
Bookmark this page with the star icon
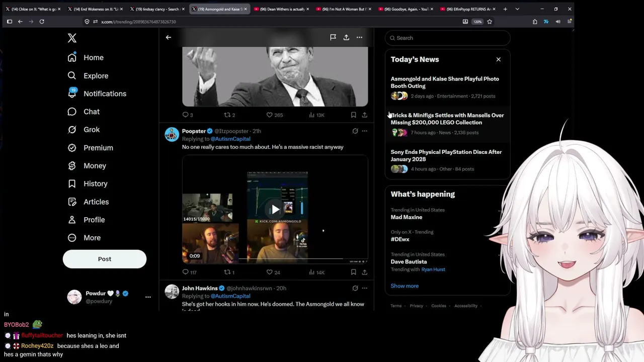pyautogui.click(x=490, y=22)
